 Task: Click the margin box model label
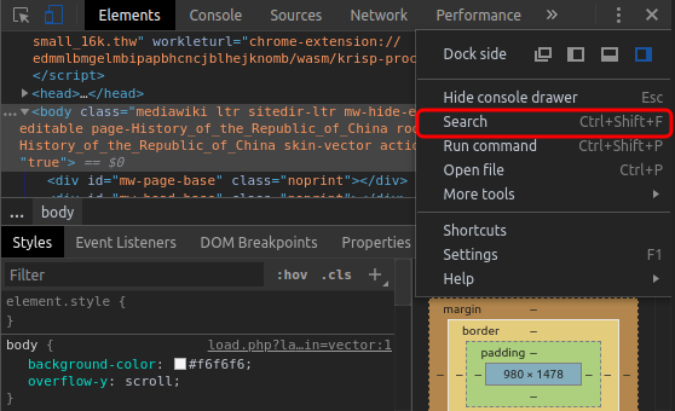coord(462,309)
